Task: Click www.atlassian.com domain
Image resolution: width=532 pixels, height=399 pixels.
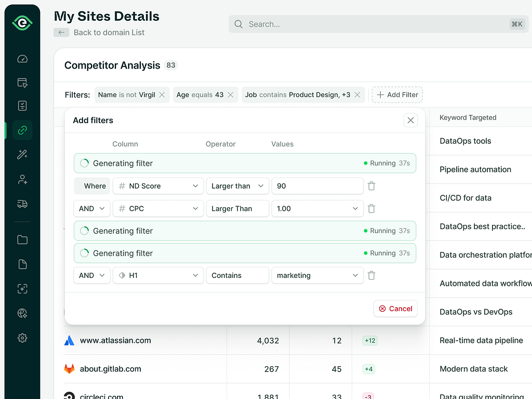Action: (115, 340)
